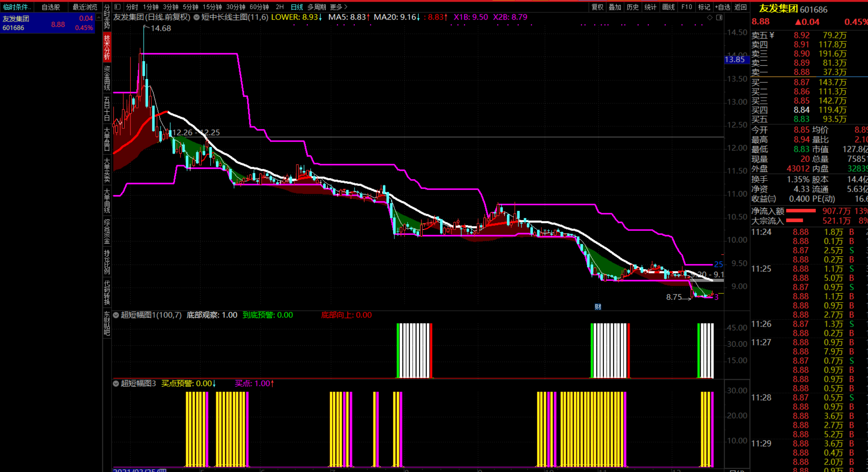Expand 超短幅图3 indicator settings

pos(116,383)
